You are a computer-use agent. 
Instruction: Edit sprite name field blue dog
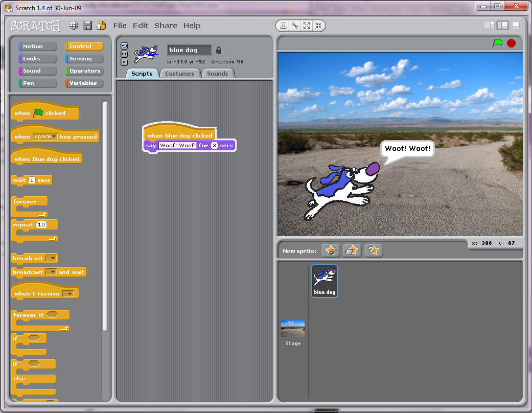(189, 50)
